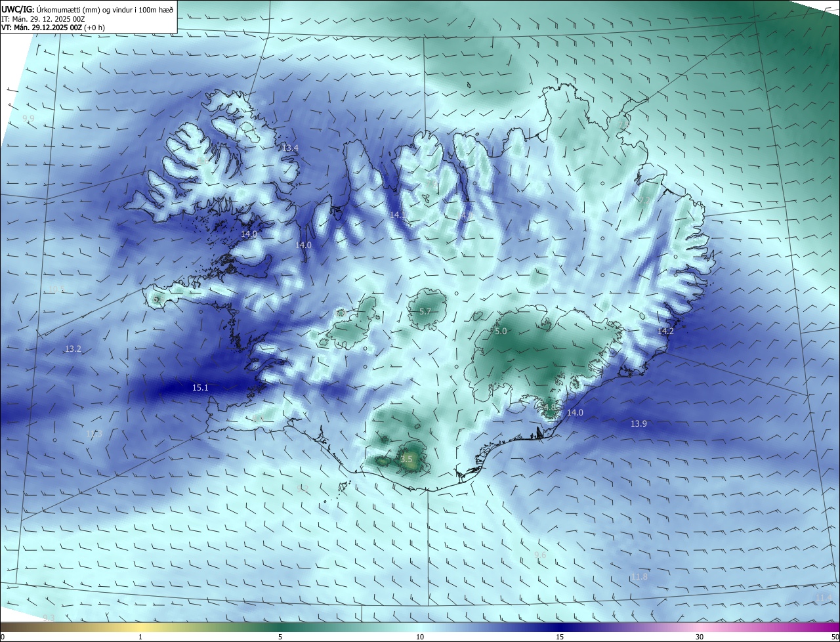Click the 13.9 value label on the map

(639, 424)
